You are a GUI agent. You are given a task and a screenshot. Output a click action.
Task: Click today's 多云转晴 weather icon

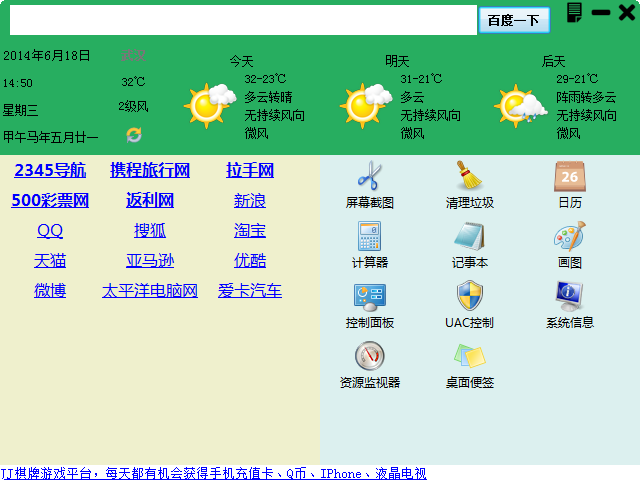coord(210,105)
